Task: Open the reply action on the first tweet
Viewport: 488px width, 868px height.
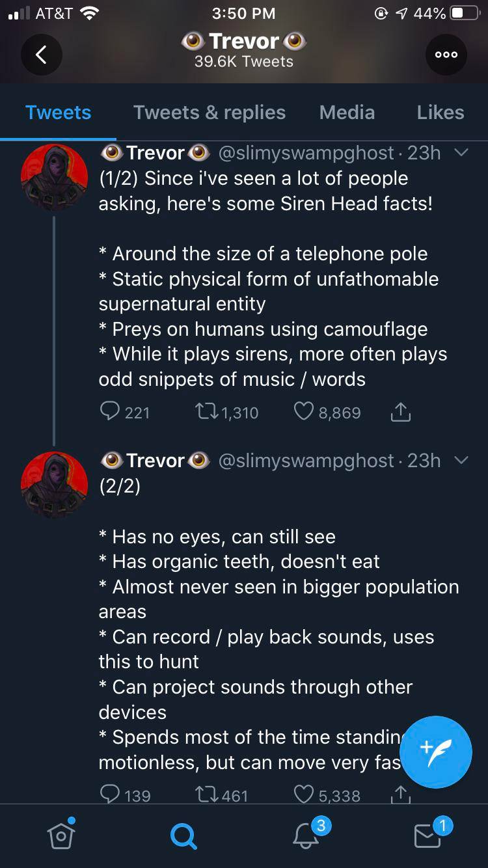Action: point(108,411)
